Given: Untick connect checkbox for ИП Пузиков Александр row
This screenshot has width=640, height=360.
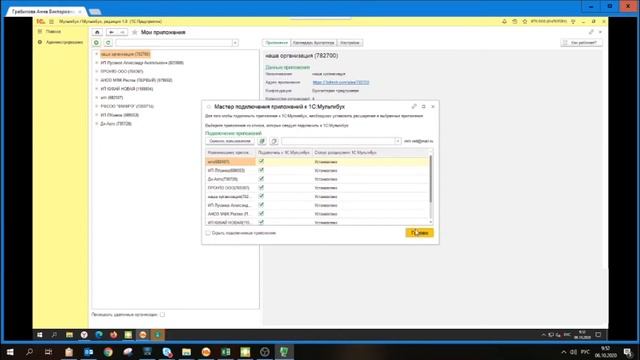Looking at the screenshot, I should pyautogui.click(x=261, y=205).
